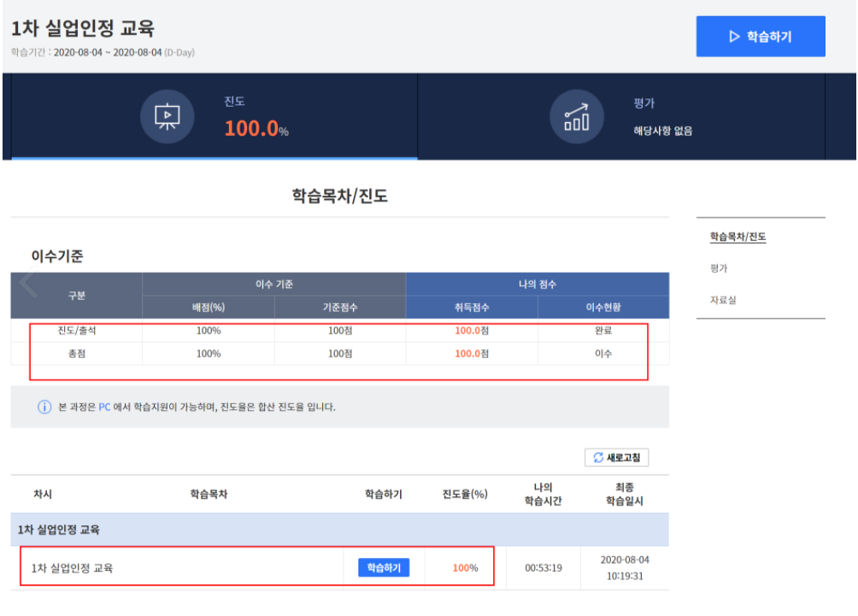Click the bar chart icon beside 평가

tap(576, 117)
